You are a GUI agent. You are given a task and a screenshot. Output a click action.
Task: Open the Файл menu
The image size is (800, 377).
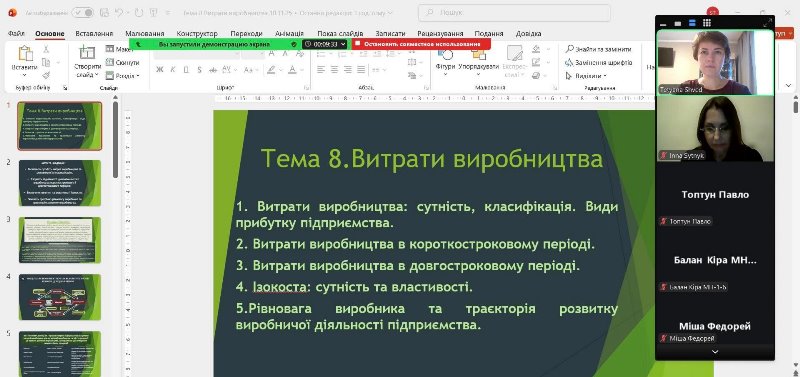click(x=16, y=34)
